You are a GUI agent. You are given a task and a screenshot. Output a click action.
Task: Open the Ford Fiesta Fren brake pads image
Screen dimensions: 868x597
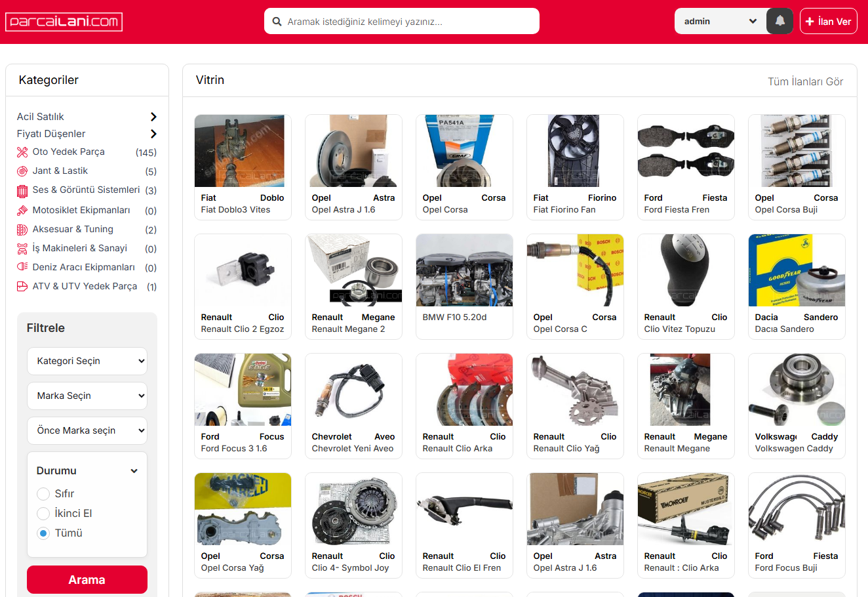point(686,151)
